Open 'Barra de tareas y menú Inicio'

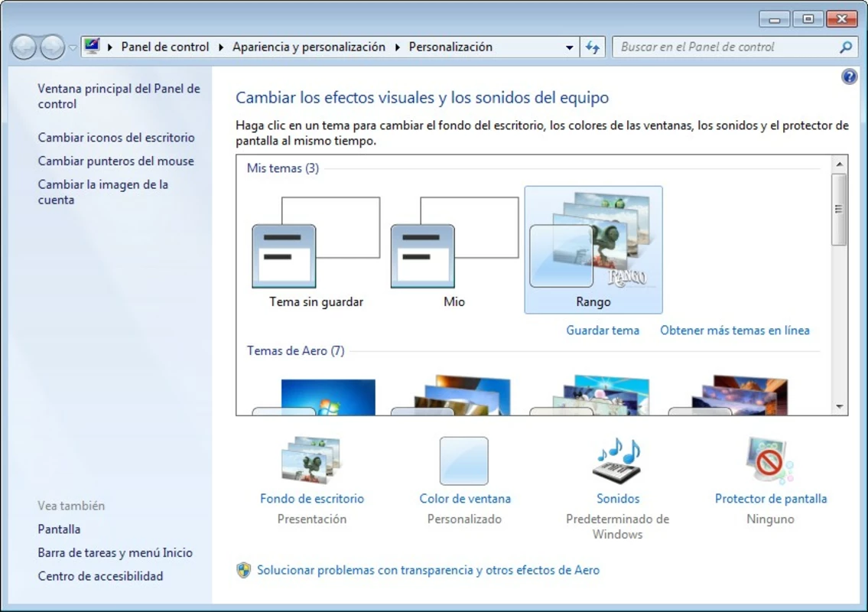point(115,552)
